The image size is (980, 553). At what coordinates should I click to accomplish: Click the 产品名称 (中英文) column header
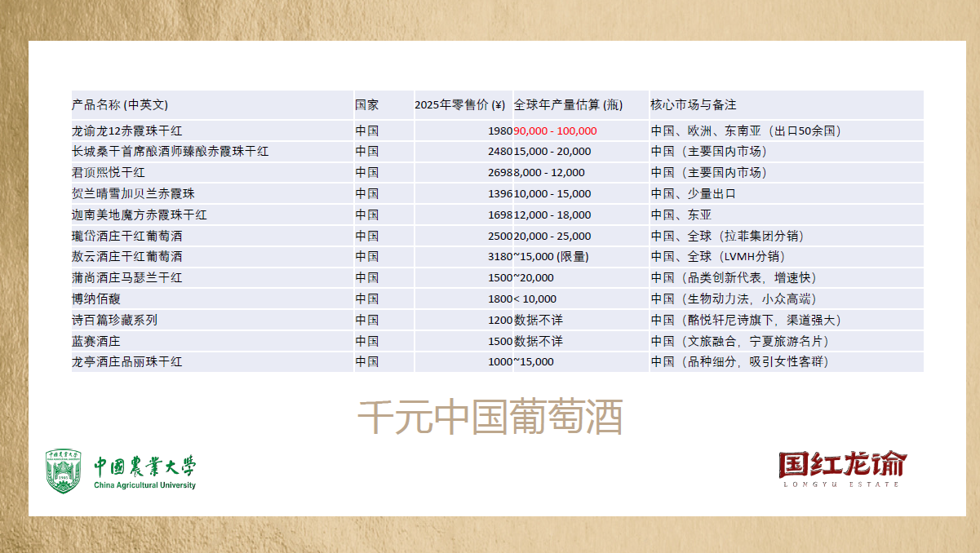tap(119, 105)
